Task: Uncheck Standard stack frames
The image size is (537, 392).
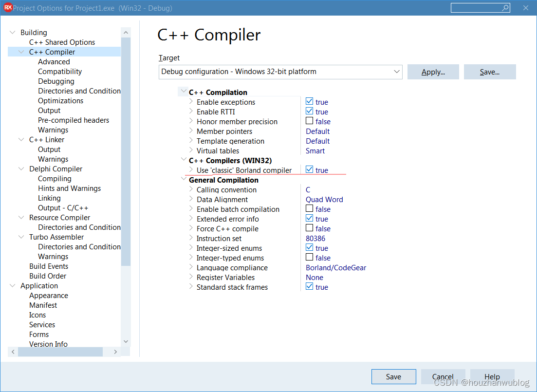Action: (308, 287)
